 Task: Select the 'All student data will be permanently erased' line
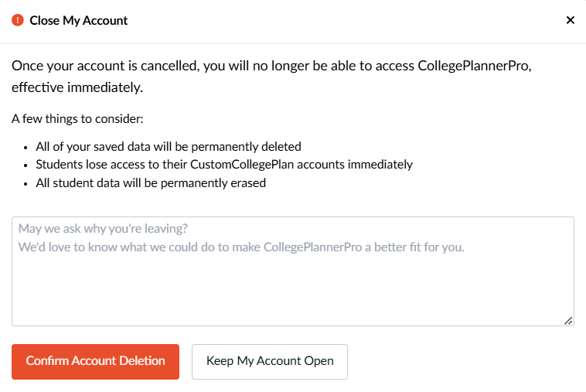coord(151,183)
